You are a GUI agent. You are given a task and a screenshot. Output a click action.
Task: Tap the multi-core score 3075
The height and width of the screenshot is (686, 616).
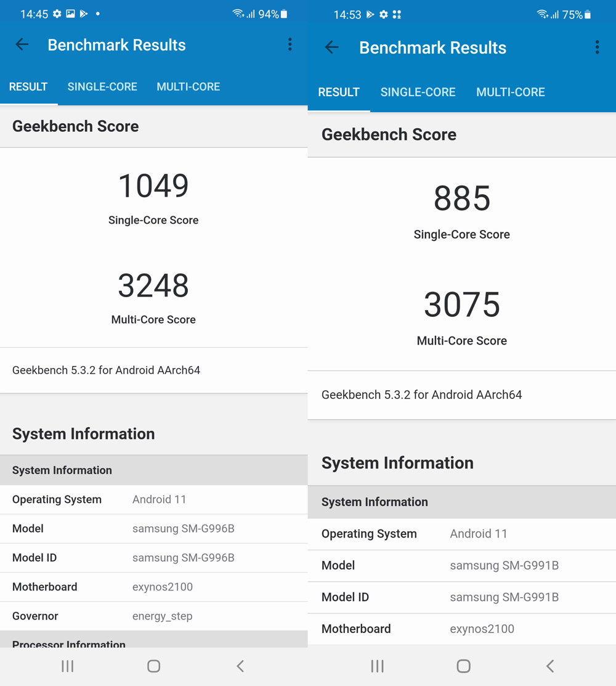coord(462,304)
